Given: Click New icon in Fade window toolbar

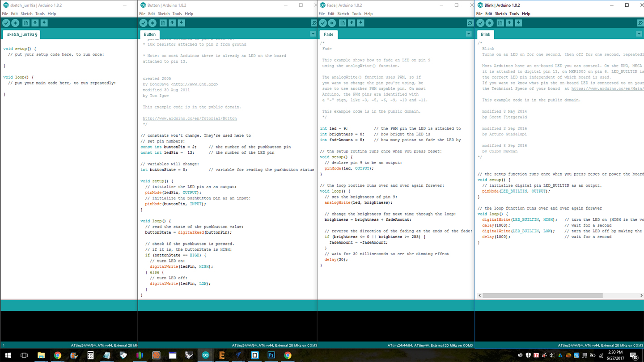Looking at the screenshot, I should (x=343, y=23).
